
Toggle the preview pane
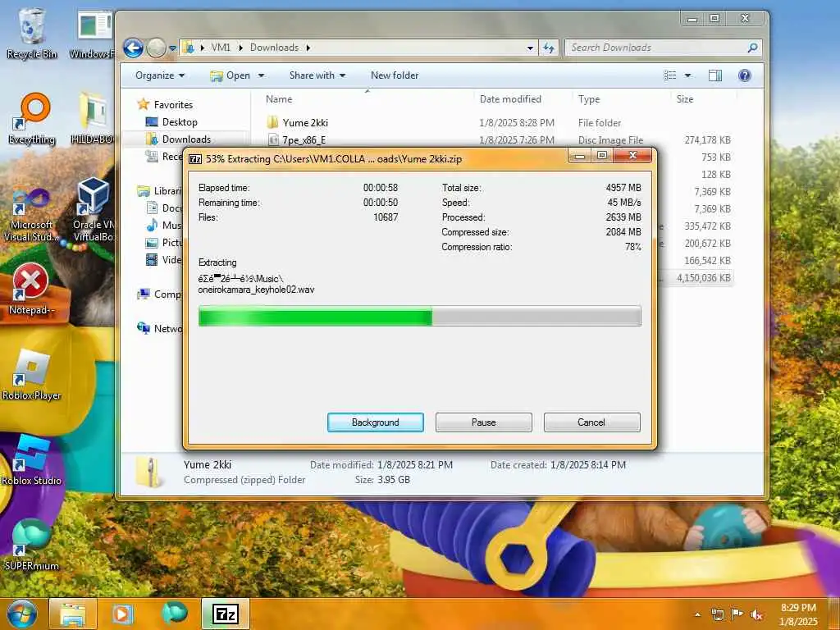(715, 75)
